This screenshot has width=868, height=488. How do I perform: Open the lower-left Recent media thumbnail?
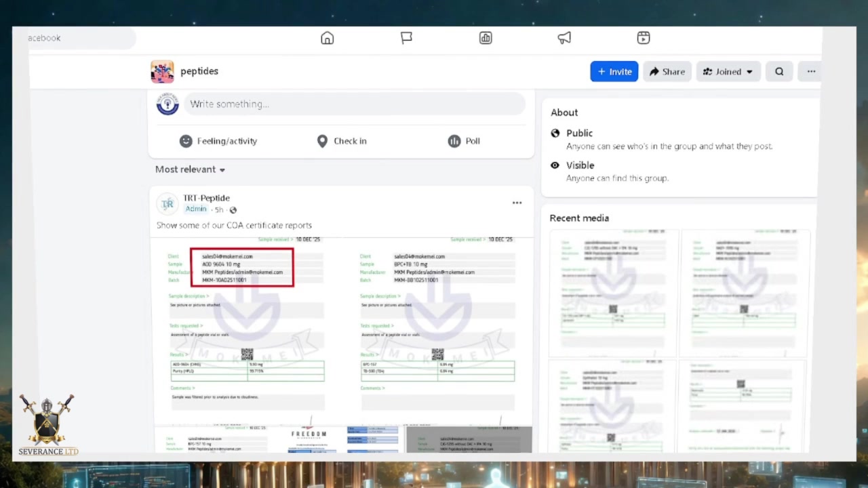(x=612, y=405)
